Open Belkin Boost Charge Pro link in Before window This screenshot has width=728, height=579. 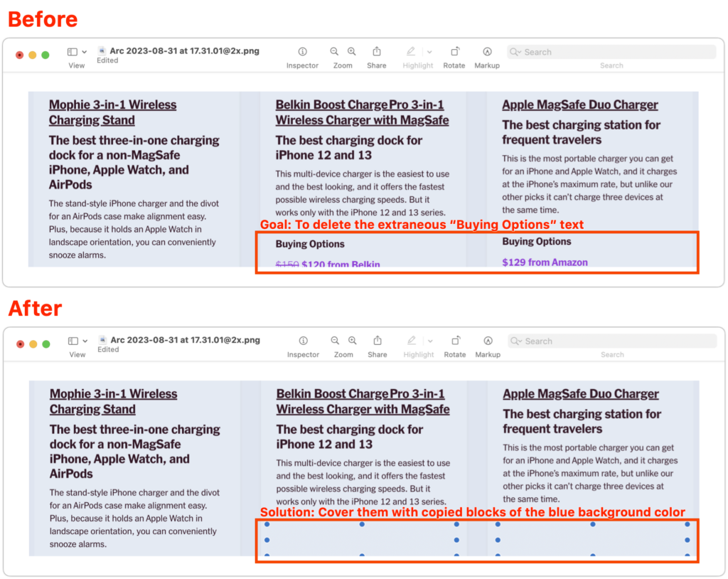pos(362,112)
